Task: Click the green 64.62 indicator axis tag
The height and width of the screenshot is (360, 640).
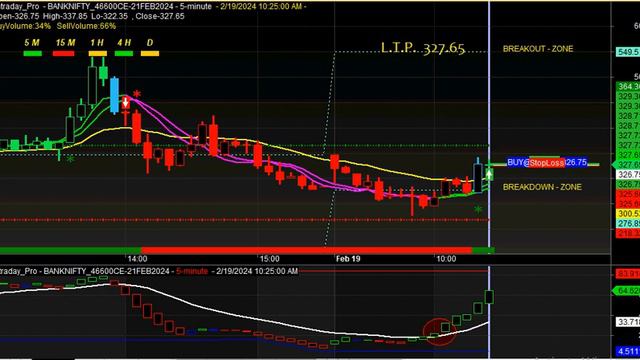Action: pos(627,291)
